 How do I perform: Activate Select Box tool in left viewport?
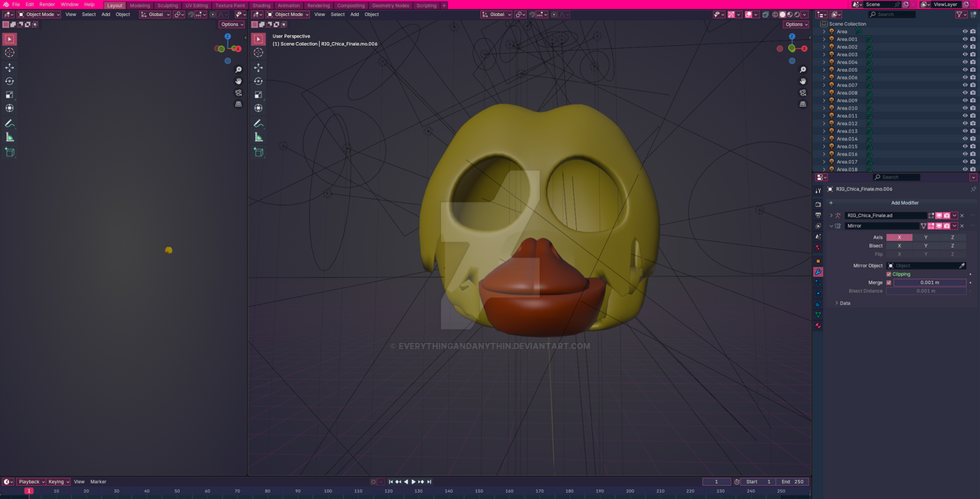[10, 39]
